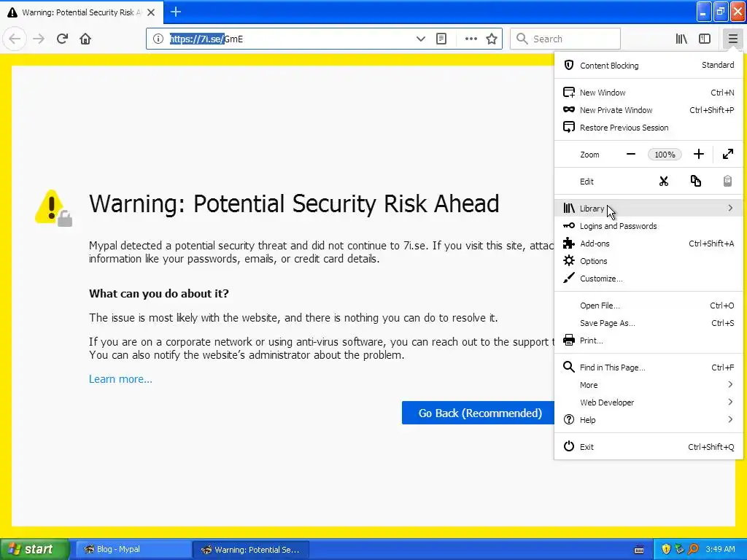Enter full screen mode icon
Viewport: 747px width, 560px height.
pyautogui.click(x=727, y=155)
